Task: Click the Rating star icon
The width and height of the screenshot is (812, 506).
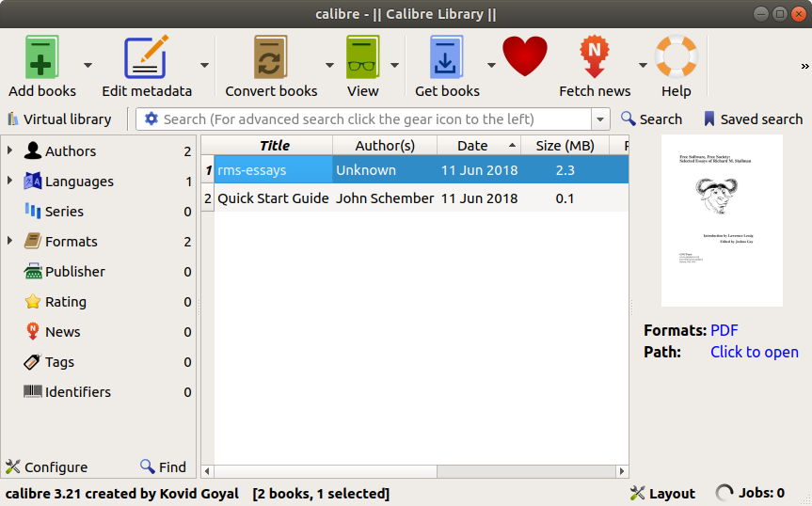Action: (33, 301)
